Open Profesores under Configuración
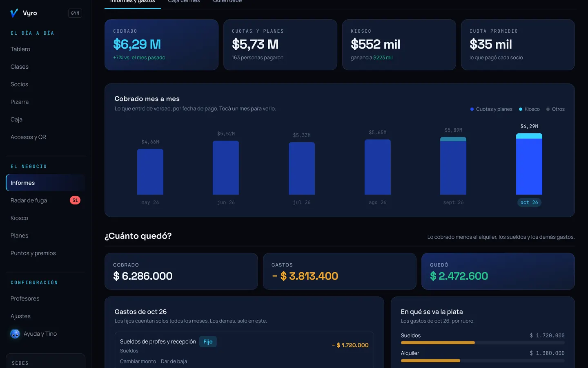The width and height of the screenshot is (588, 368). point(45,298)
